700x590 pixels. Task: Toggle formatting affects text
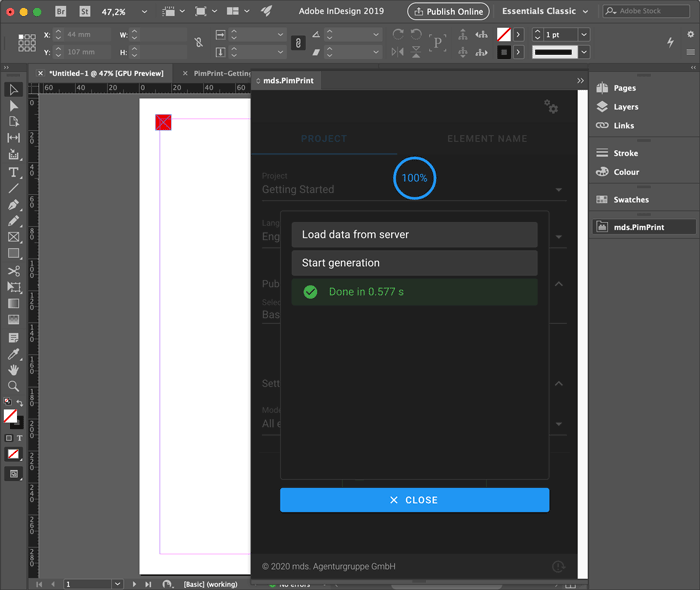tap(20, 438)
